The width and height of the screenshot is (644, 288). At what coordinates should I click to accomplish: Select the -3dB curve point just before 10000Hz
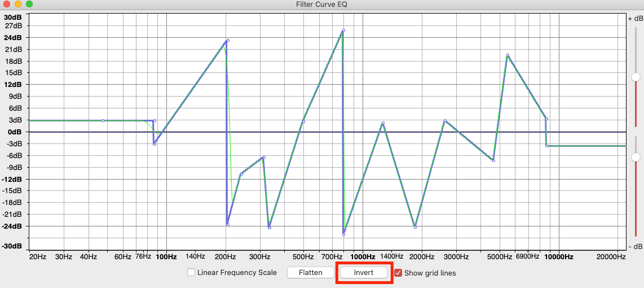click(x=546, y=146)
